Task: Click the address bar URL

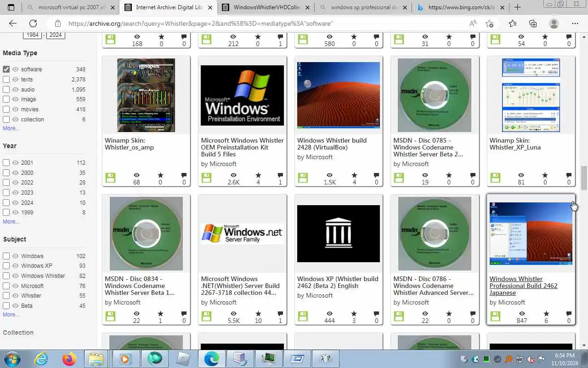Action: tap(200, 23)
